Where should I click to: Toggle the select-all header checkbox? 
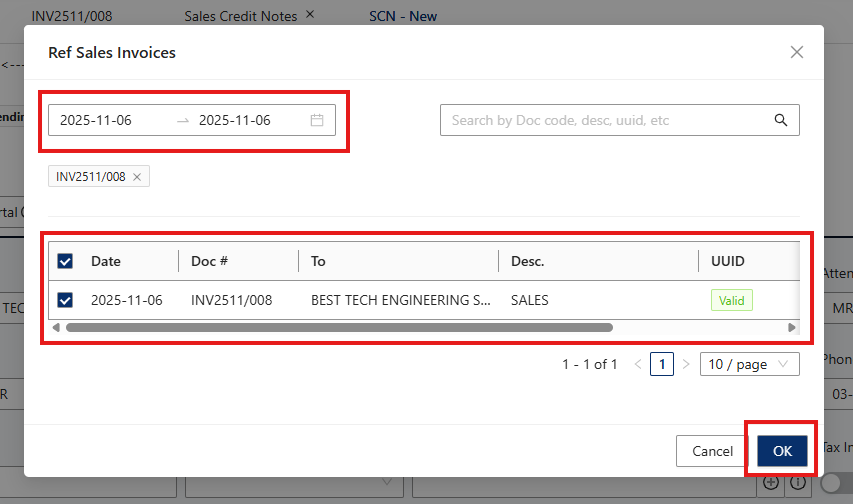tap(65, 261)
